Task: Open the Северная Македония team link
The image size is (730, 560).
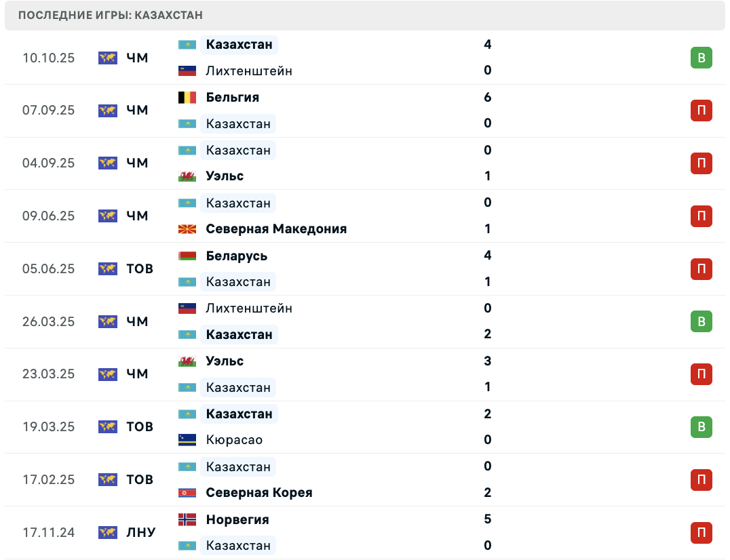Action: (x=276, y=229)
